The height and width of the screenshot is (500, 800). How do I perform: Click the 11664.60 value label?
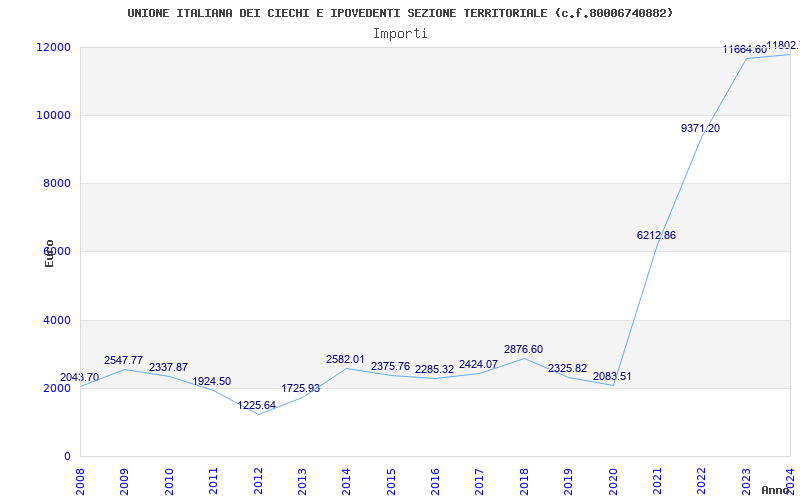coord(744,49)
